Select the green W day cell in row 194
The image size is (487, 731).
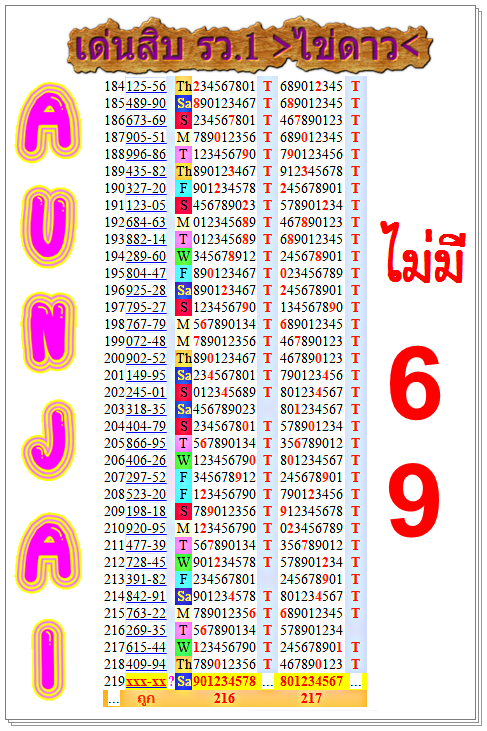184,256
